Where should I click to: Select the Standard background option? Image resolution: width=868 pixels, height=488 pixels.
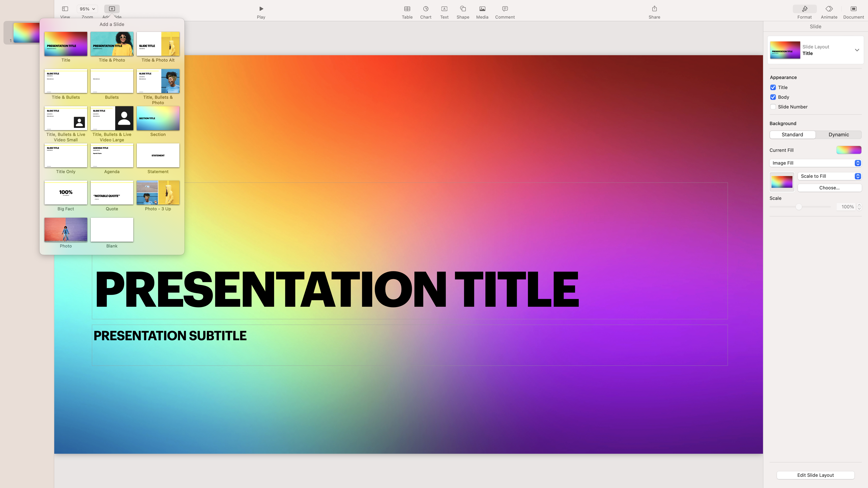tap(792, 135)
